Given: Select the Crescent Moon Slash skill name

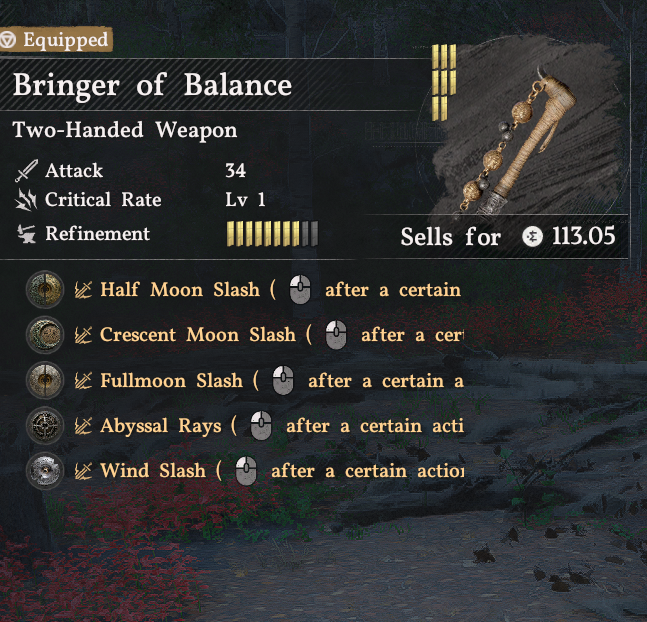Looking at the screenshot, I should [198, 335].
